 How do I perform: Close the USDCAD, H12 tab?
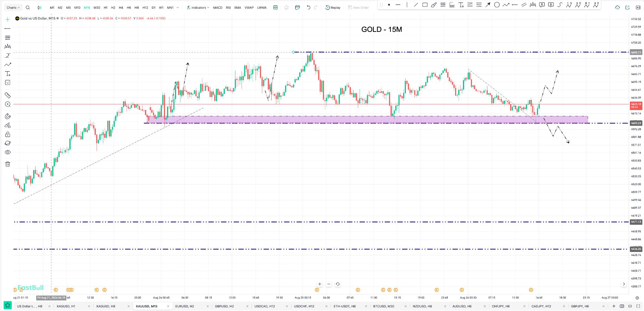[x=287, y=306]
